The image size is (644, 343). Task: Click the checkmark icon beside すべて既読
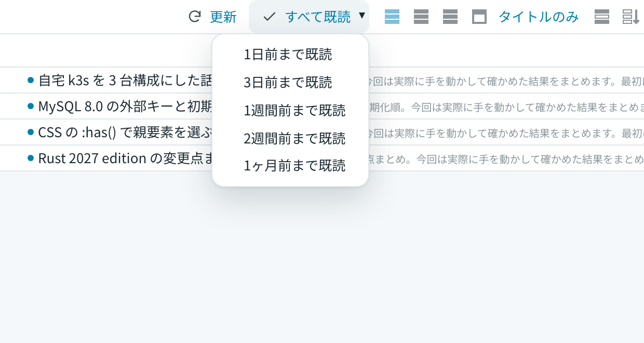tap(269, 17)
